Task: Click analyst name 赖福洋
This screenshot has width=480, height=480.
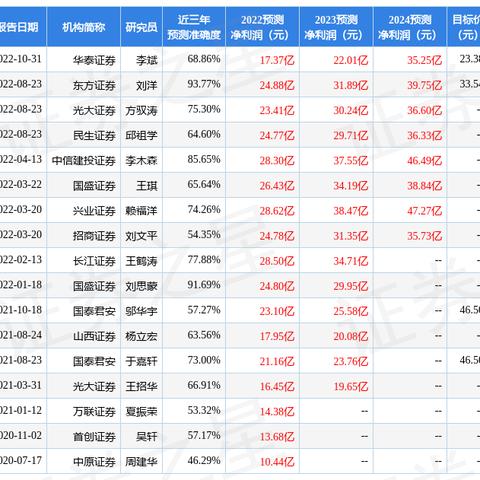Action: click(141, 211)
